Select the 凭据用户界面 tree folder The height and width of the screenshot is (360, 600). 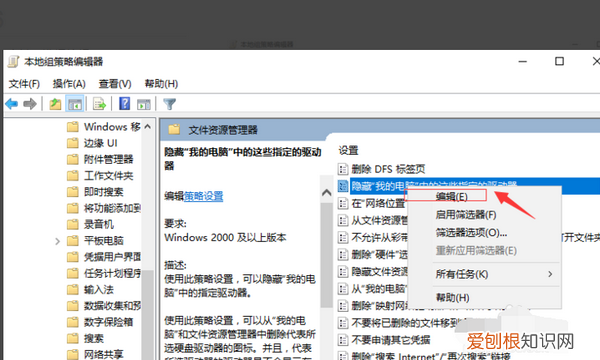[112, 257]
